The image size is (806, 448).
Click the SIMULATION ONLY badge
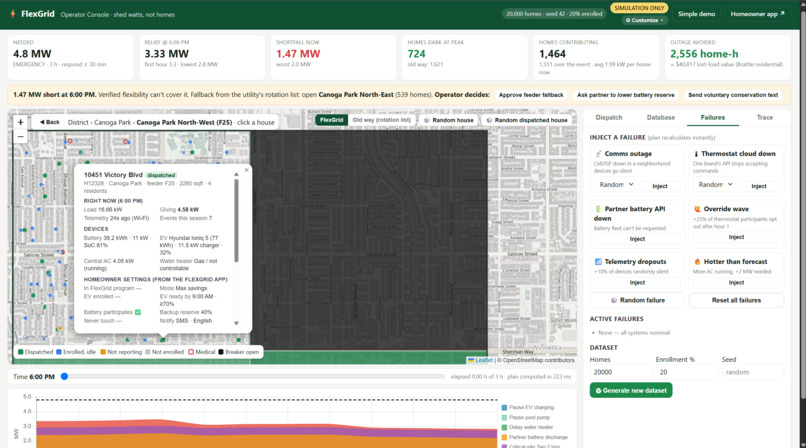639,8
